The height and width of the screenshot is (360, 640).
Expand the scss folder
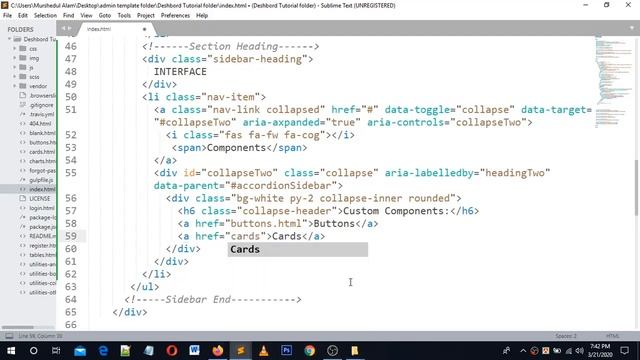pos(14,77)
